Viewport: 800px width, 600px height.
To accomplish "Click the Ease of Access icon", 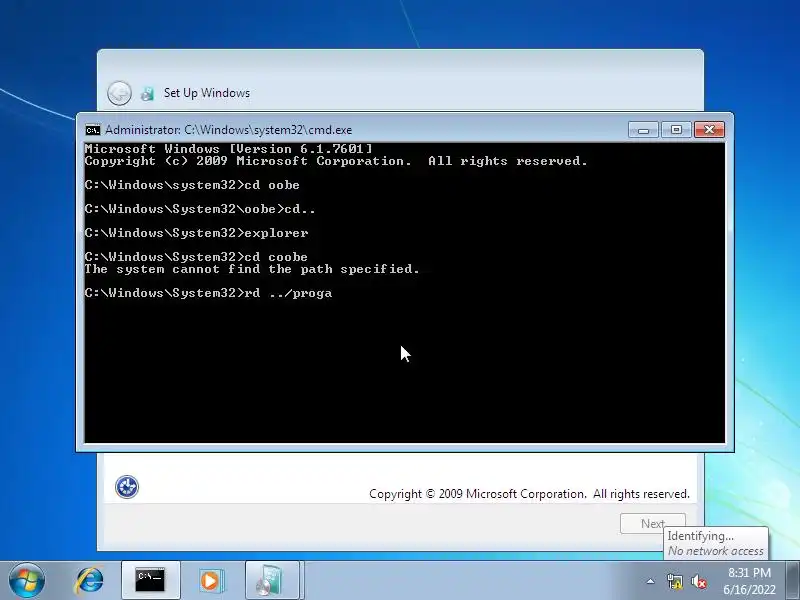I will click(127, 487).
